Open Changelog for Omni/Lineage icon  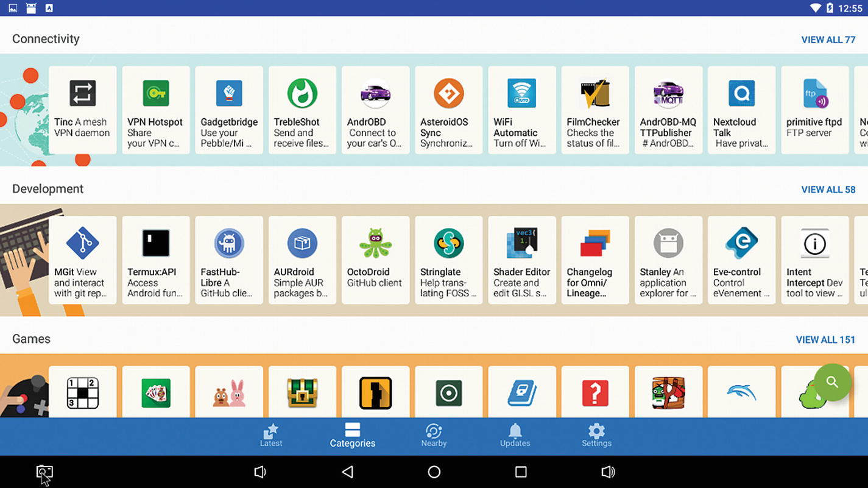(595, 243)
